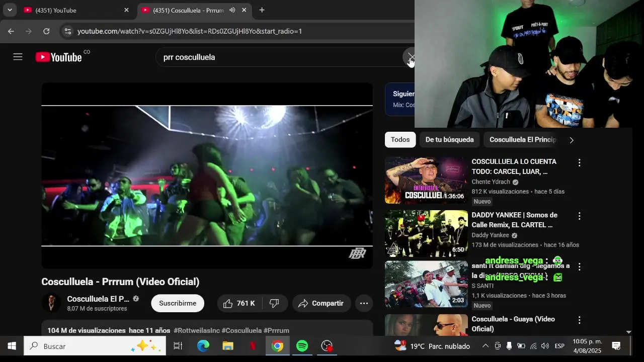Show more filter chips with the right arrow
Screen dimensions: 644x362
571,140
